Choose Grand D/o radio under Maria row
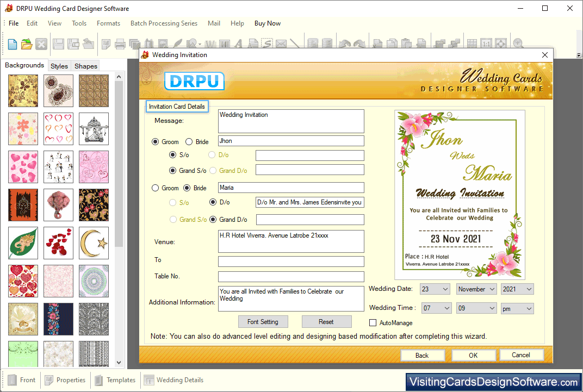583x392 pixels. coord(213,220)
